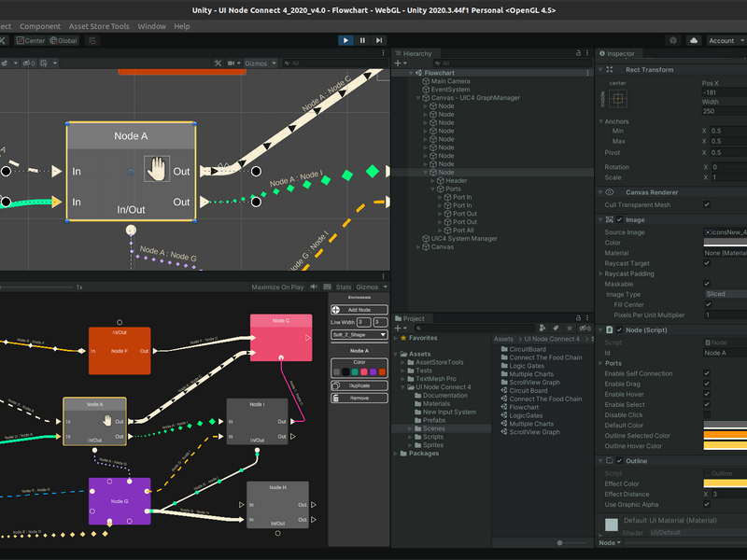Toggle hidden packages icon in Project panel

pyautogui.click(x=585, y=329)
